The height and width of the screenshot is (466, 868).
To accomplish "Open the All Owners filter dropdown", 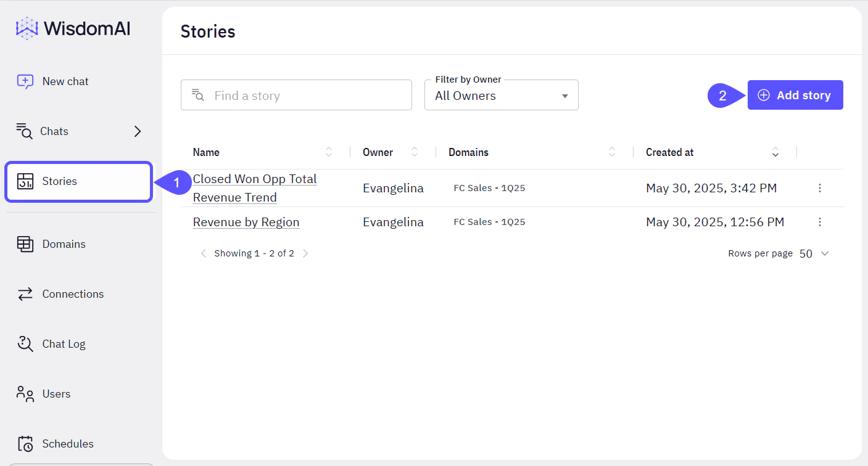I will point(501,96).
